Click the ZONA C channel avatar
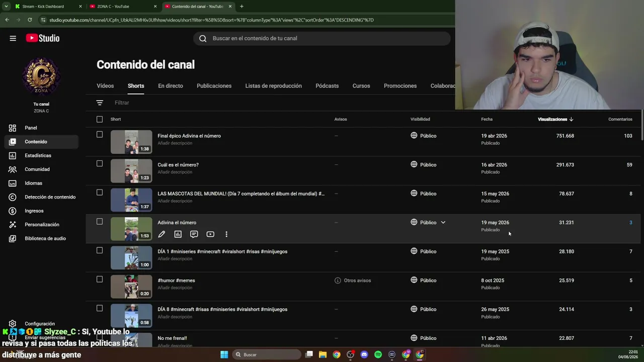The width and height of the screenshot is (644, 362). click(41, 76)
